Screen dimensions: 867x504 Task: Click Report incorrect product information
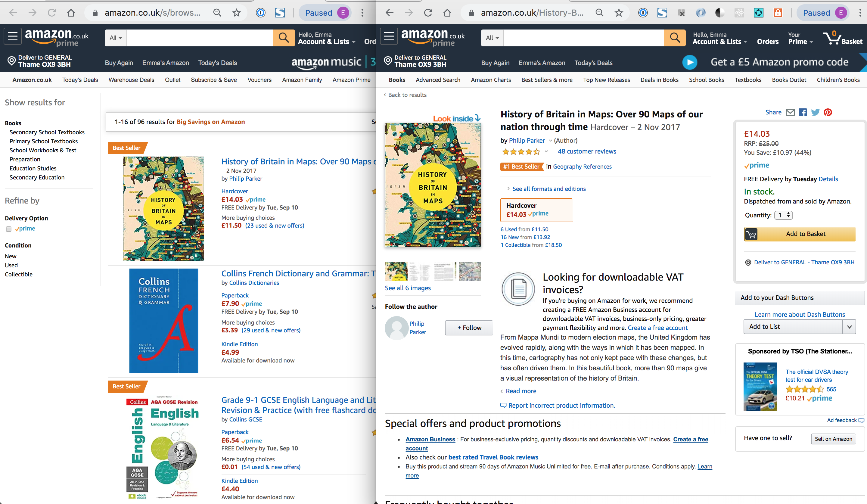(x=557, y=406)
